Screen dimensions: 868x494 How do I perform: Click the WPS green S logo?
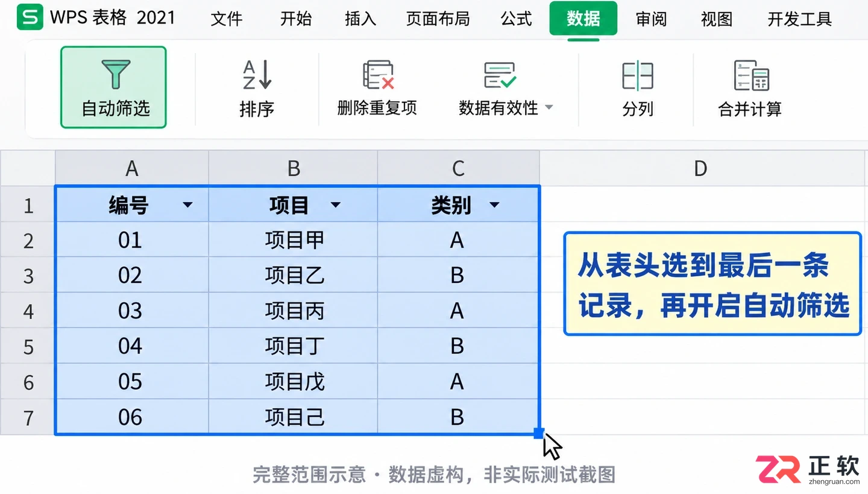pos(30,17)
